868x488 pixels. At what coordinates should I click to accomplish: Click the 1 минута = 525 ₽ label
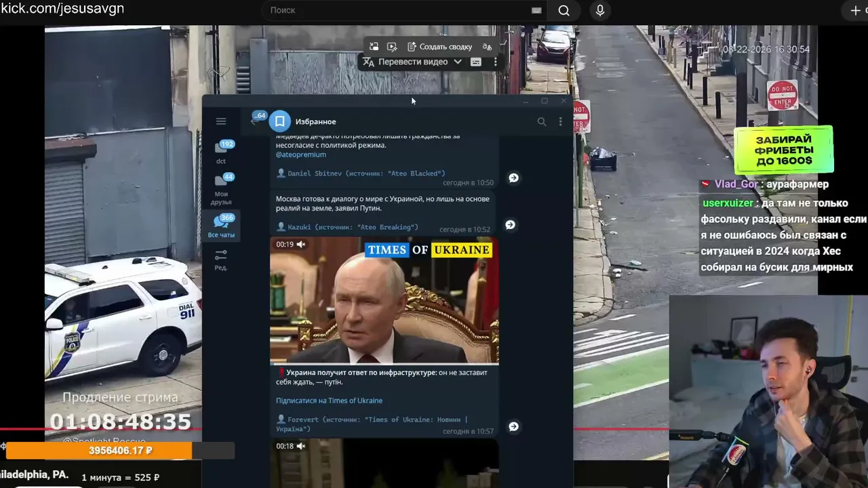[x=121, y=478]
